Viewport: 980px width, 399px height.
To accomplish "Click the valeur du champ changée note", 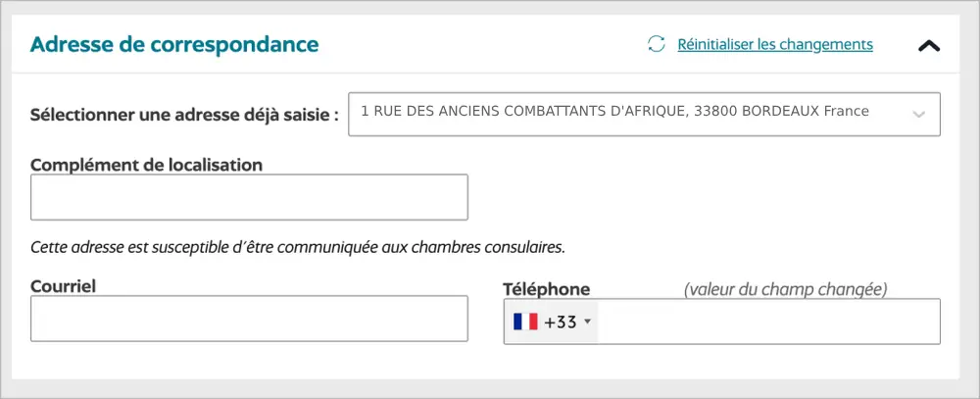I will [x=785, y=289].
